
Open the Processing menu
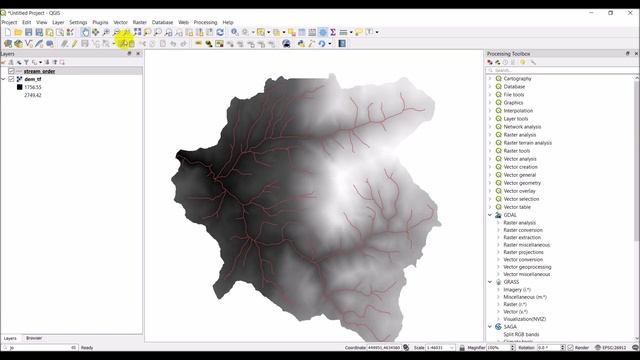point(205,22)
